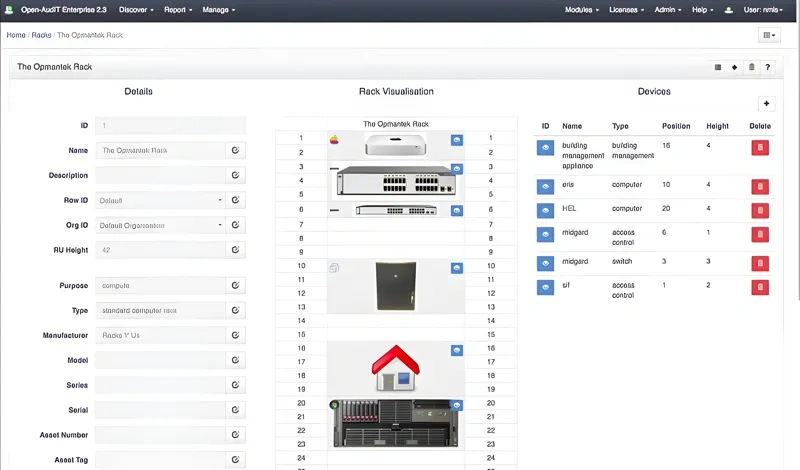
Task: Click edit icon beside Series field
Action: tap(235, 385)
